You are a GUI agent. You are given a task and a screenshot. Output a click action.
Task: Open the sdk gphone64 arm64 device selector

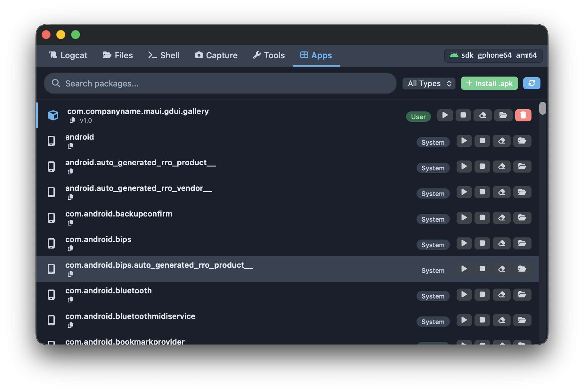coord(493,55)
